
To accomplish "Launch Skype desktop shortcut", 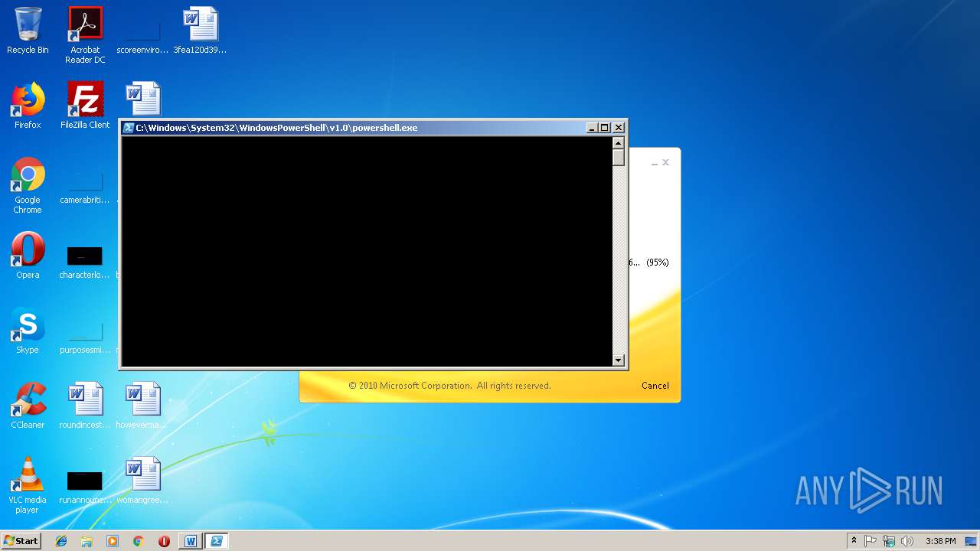I will tap(28, 331).
